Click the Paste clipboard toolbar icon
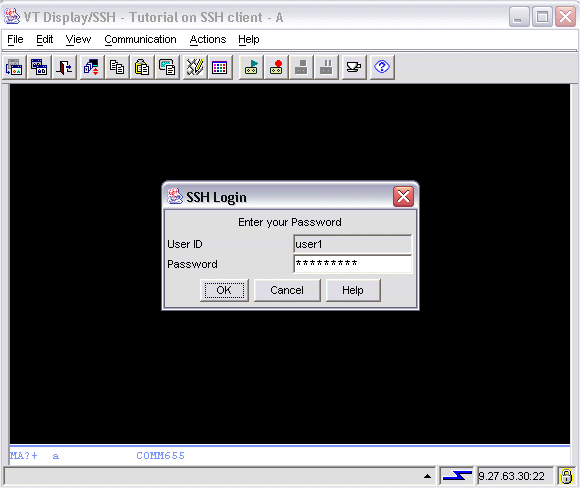This screenshot has height=488, width=580. (x=142, y=67)
